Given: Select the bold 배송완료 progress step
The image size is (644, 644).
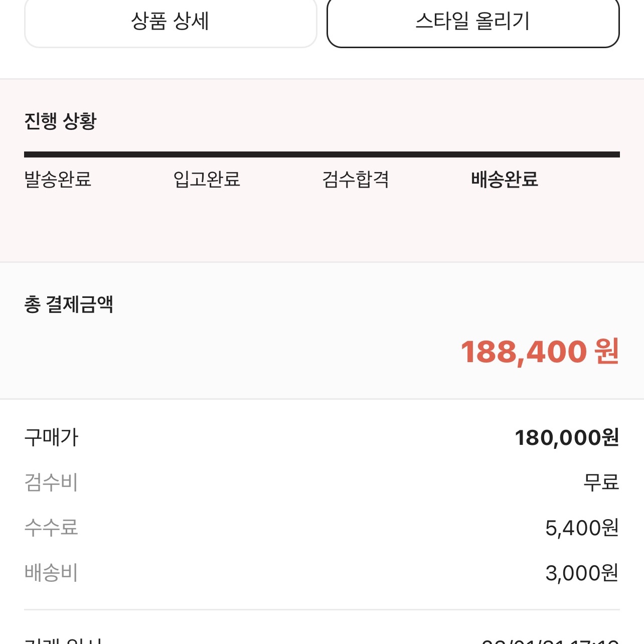Looking at the screenshot, I should [x=505, y=179].
